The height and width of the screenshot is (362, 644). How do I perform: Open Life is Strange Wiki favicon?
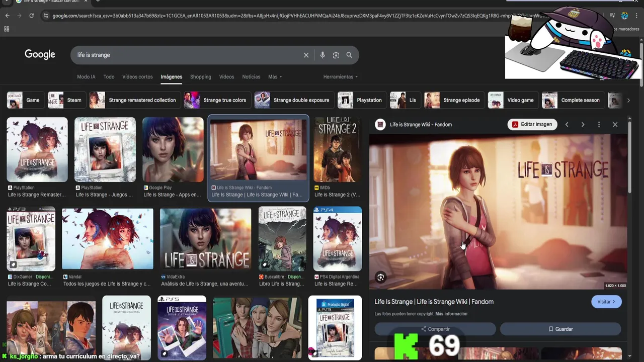(380, 125)
